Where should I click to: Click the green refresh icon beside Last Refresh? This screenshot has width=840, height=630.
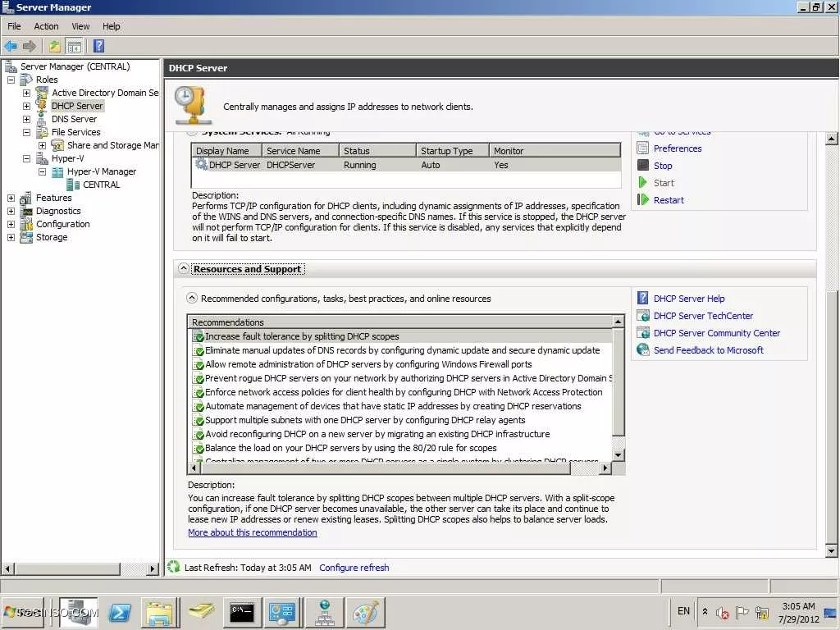coord(174,567)
